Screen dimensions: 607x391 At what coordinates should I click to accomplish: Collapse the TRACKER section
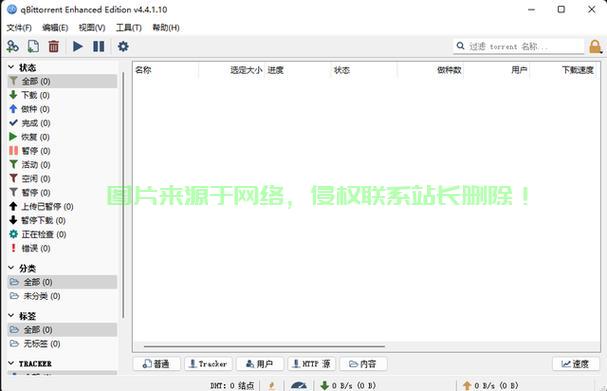[11, 364]
